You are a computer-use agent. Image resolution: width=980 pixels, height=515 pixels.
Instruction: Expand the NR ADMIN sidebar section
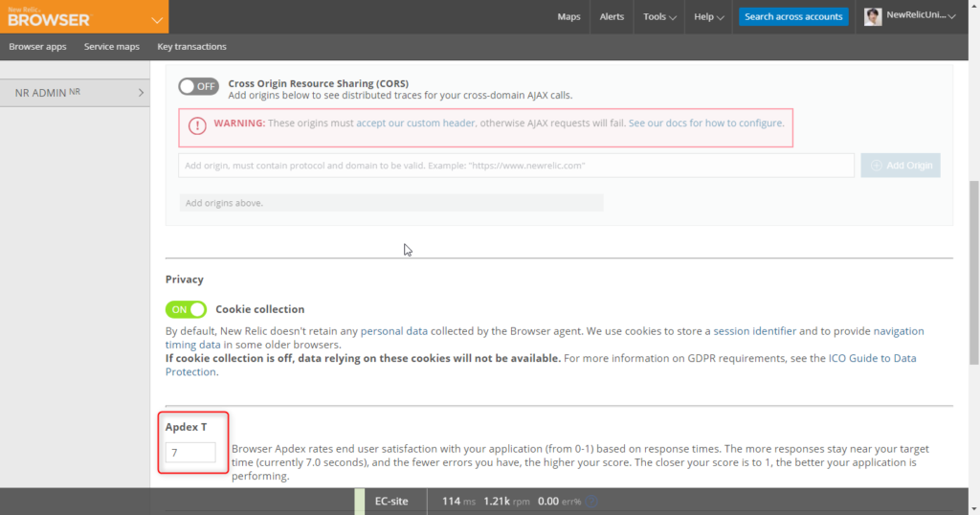(x=75, y=93)
